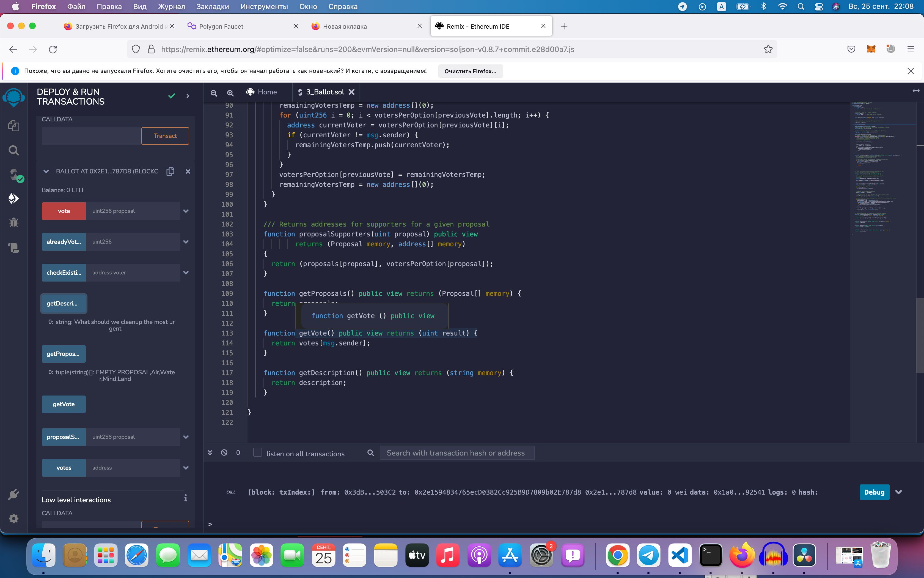Screen dimensions: 924x578
Task: Open the Plugin manager plug icon
Action: (14, 494)
